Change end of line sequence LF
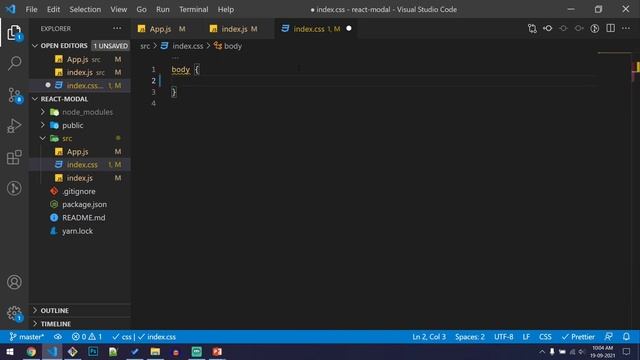This screenshot has height=360, width=640. point(526,337)
